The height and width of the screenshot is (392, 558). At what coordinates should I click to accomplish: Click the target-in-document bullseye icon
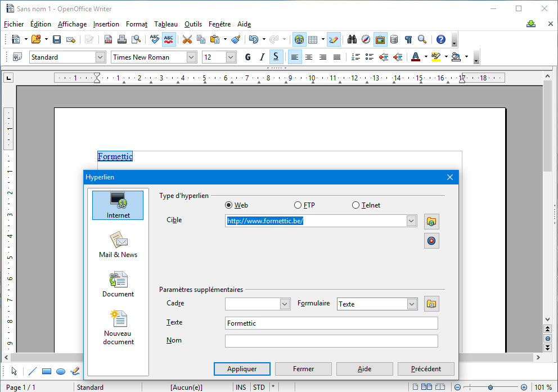click(x=431, y=241)
